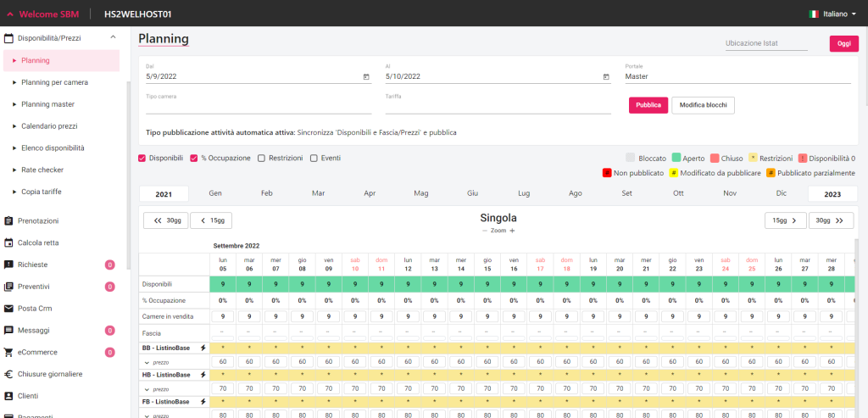The height and width of the screenshot is (418, 868).
Task: Open the Tariffa dropdown field
Action: tap(498, 105)
